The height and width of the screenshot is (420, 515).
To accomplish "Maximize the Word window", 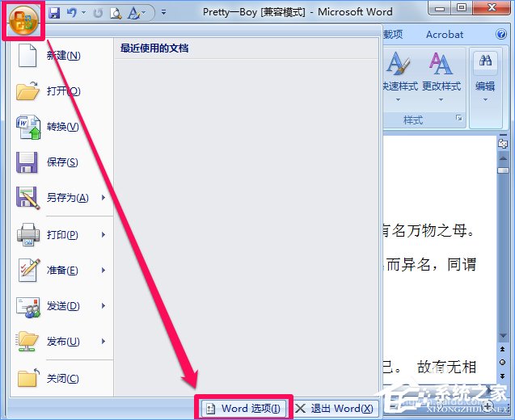I will pyautogui.click(x=462, y=8).
